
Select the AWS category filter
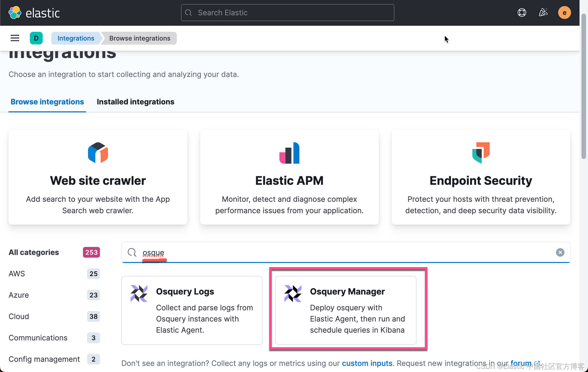[16, 274]
